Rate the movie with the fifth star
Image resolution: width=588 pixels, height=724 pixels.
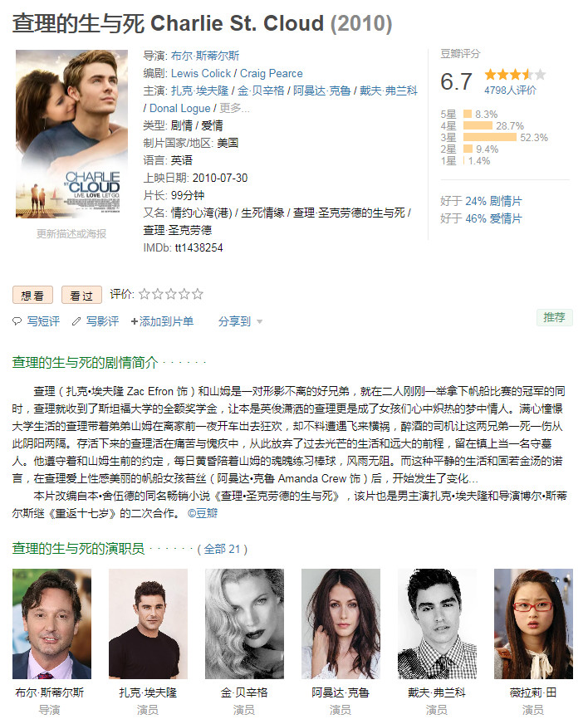(198, 294)
